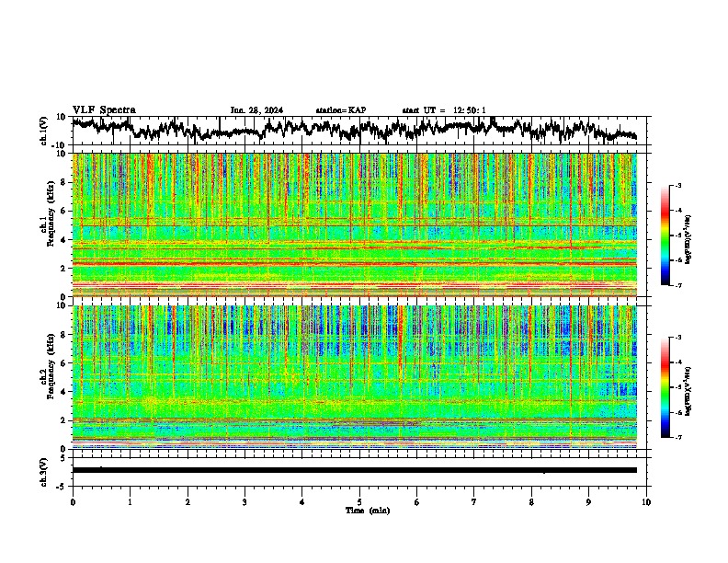
Task: Click the time axis tick label "3"
Action: tap(245, 502)
